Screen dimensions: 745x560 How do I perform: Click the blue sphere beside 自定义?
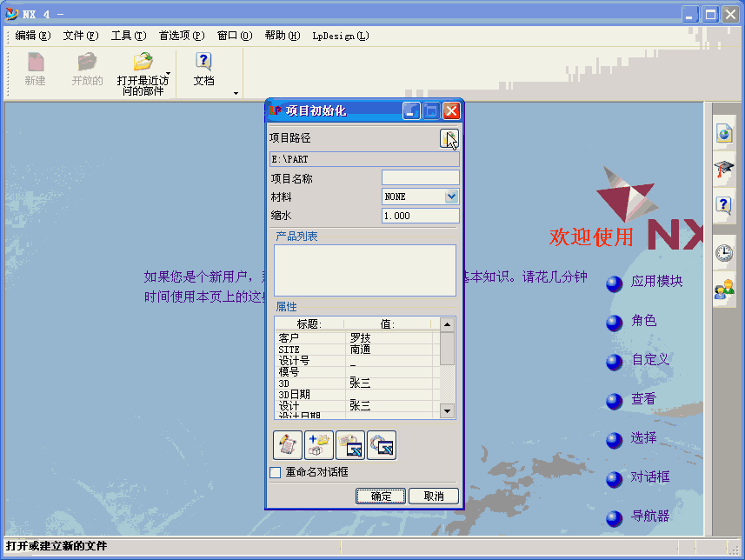pos(615,362)
